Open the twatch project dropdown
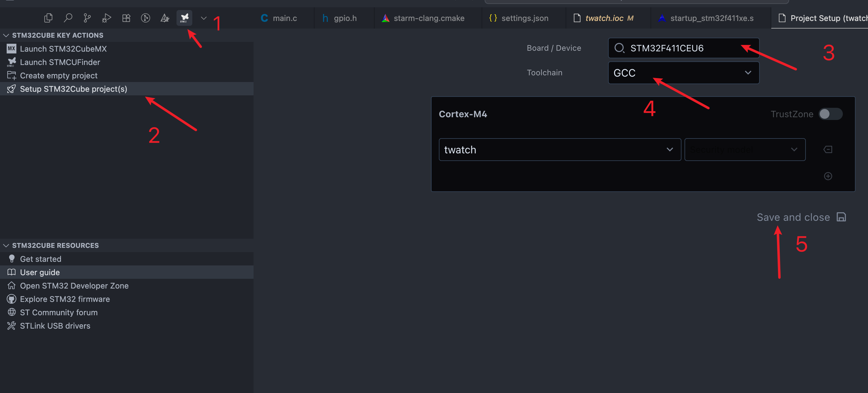 [559, 149]
